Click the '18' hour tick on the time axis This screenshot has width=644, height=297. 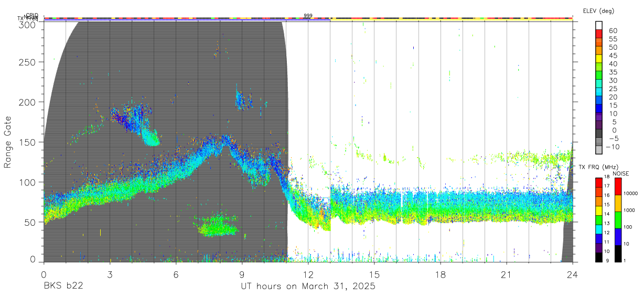(x=440, y=274)
